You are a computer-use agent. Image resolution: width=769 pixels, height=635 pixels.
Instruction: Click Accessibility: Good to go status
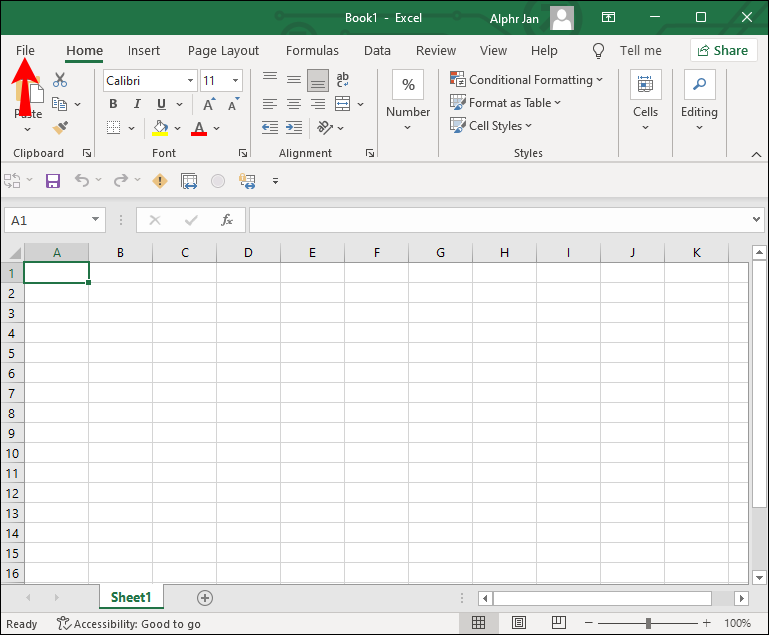[128, 624]
